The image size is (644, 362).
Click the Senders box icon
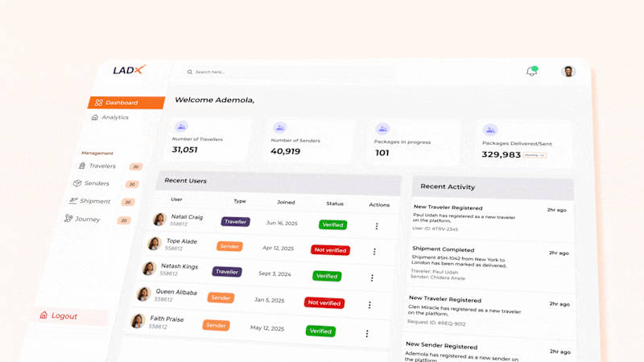(77, 183)
